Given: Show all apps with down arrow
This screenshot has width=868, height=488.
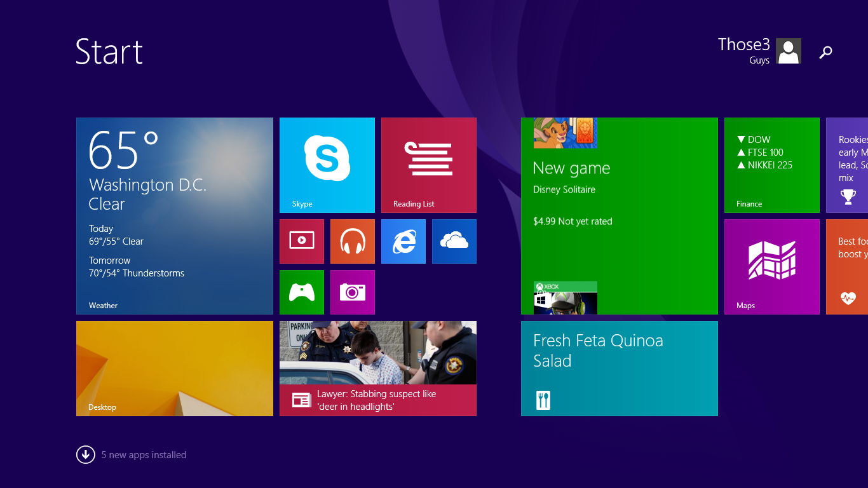Looking at the screenshot, I should click(86, 454).
